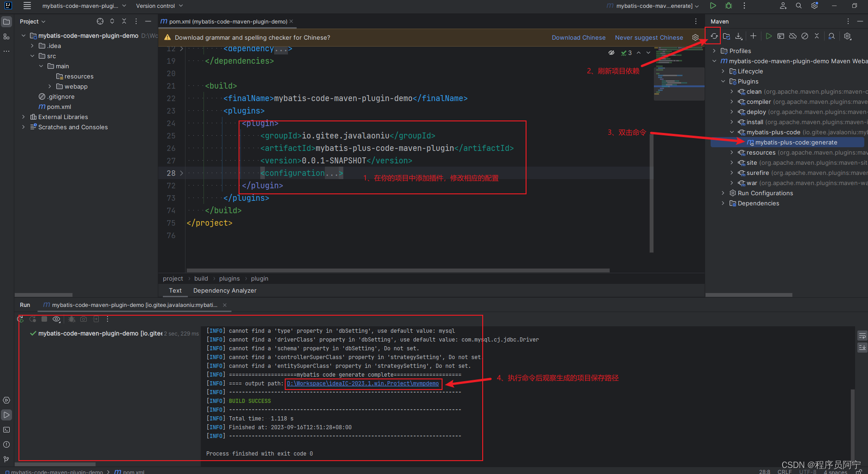Toggle eye view filter in Run toolbar

(56, 319)
